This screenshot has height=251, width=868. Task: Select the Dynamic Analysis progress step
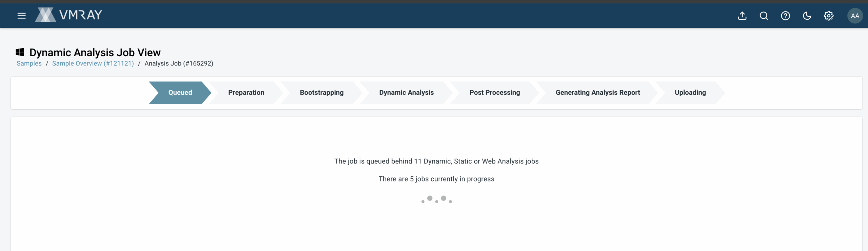click(x=406, y=93)
